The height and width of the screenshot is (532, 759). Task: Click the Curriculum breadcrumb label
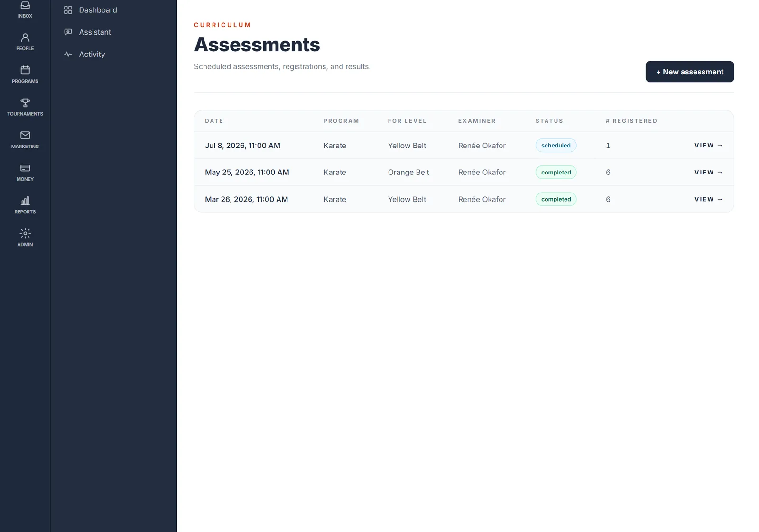pyautogui.click(x=222, y=25)
